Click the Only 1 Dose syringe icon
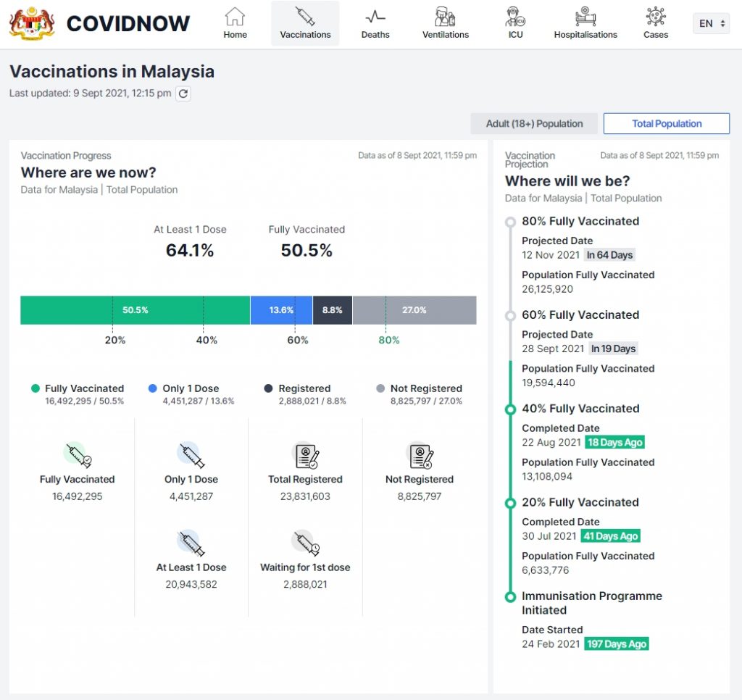Viewport: 742px width, 700px height. (191, 454)
